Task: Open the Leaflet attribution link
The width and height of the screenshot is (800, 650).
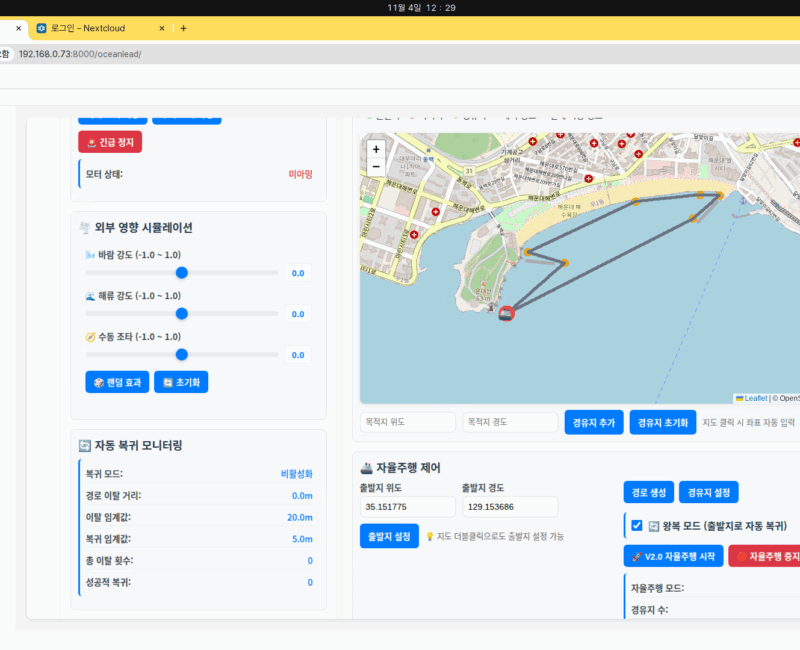Action: pyautogui.click(x=755, y=398)
